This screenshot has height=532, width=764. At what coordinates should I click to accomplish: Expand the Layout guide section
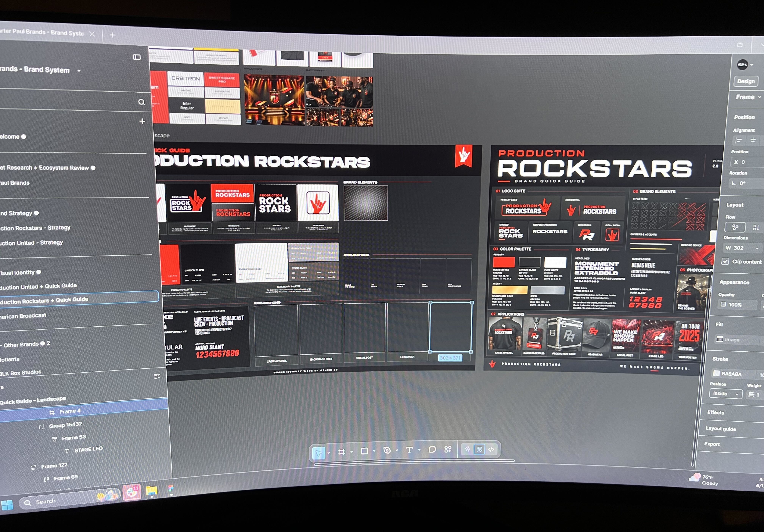pos(721,429)
